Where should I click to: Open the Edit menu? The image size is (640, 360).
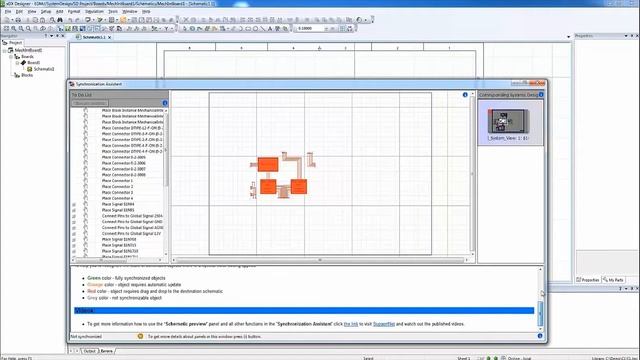click(19, 12)
